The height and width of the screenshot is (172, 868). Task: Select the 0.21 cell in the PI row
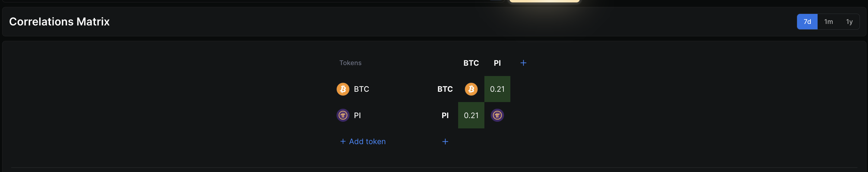tap(471, 116)
